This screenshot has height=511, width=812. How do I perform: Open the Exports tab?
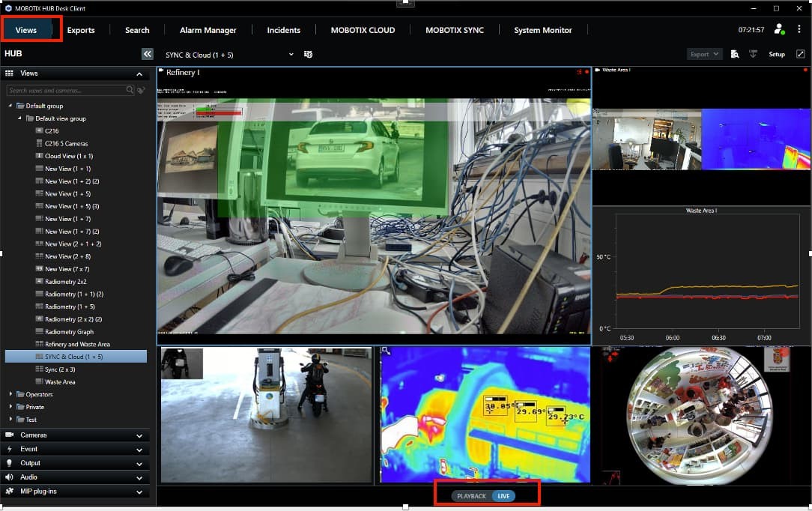click(x=81, y=30)
